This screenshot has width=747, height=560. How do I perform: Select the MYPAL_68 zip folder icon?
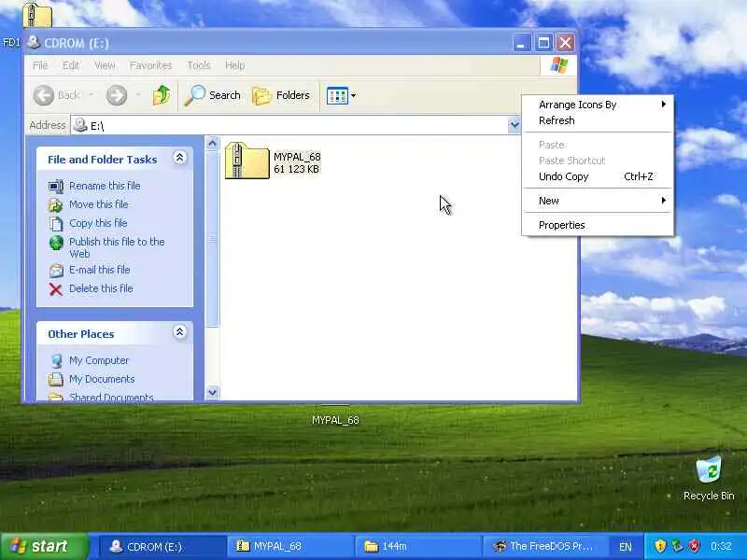tap(247, 161)
